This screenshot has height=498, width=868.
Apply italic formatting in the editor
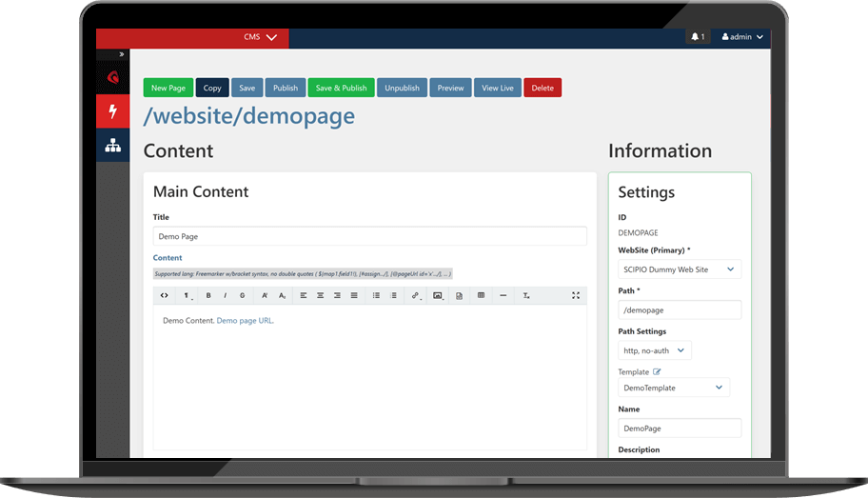(x=225, y=296)
